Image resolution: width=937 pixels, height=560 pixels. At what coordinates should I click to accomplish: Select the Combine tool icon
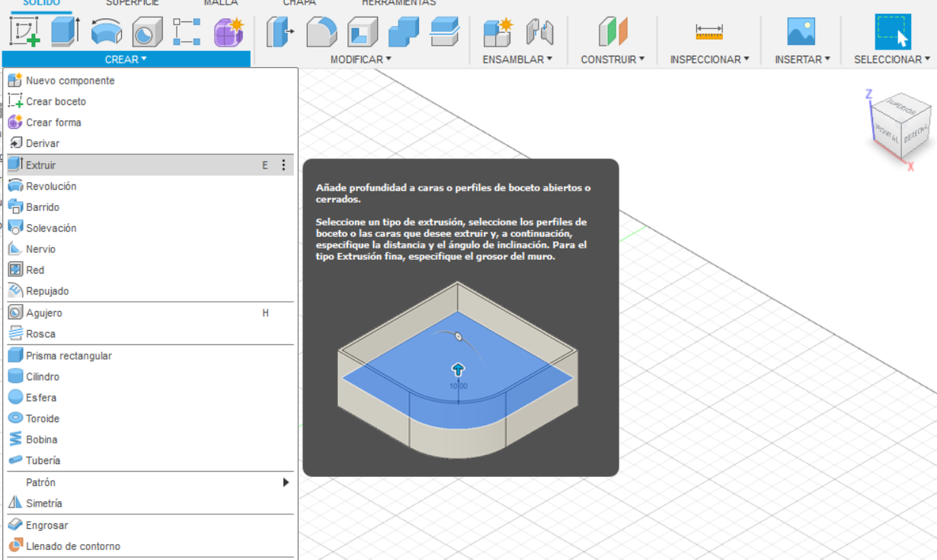point(404,32)
